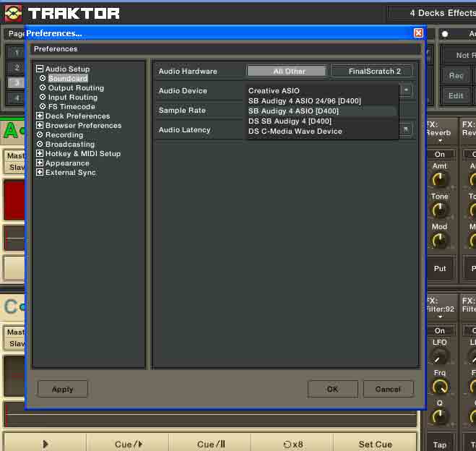This screenshot has height=451, width=476.
Task: Select page 2 button in Traktor
Action: (17, 67)
